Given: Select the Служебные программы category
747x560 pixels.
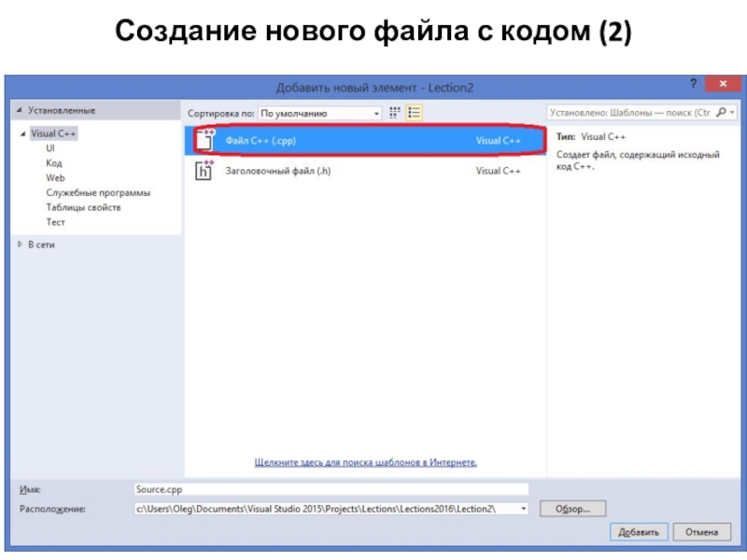Looking at the screenshot, I should (x=98, y=192).
